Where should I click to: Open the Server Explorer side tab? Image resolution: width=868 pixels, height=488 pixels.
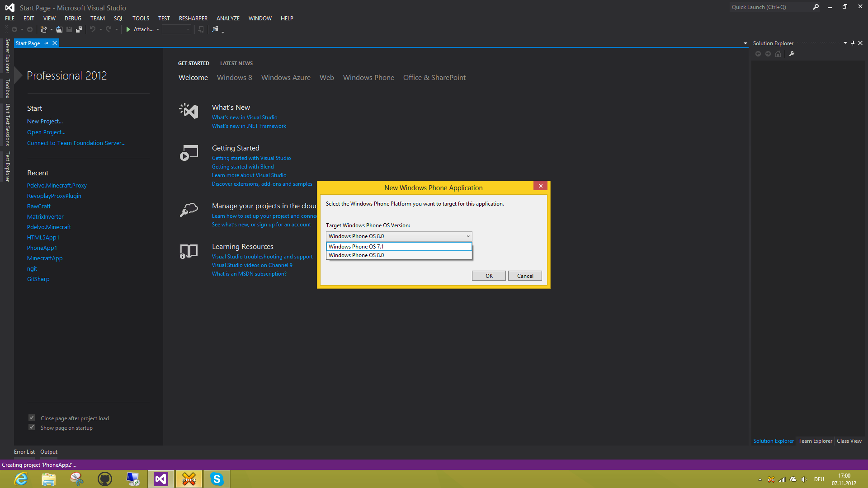click(x=7, y=56)
